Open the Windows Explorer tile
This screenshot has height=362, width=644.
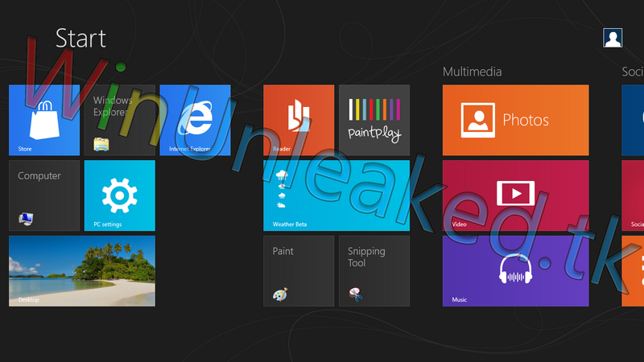click(x=120, y=120)
